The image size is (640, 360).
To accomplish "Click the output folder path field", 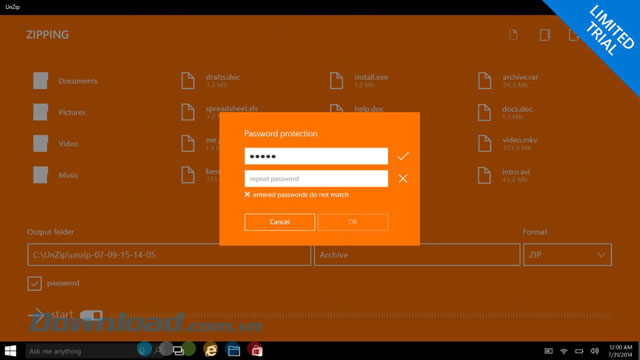I will (169, 255).
